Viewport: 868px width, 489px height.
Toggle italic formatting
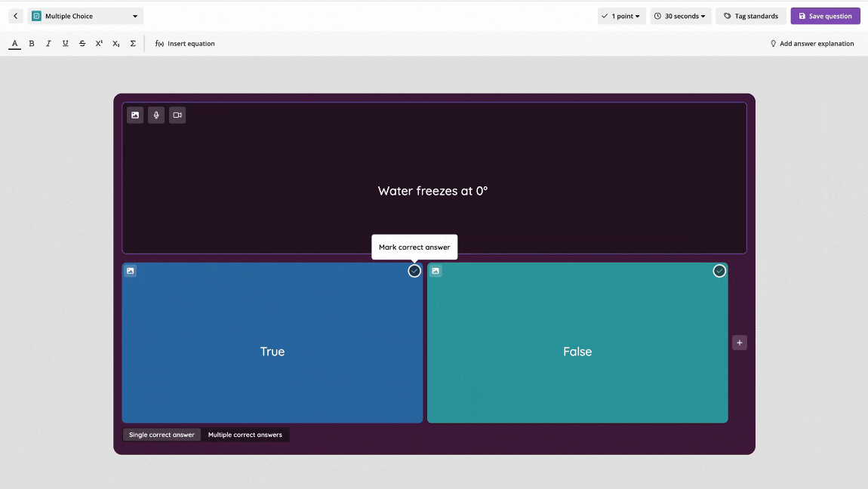pyautogui.click(x=48, y=44)
